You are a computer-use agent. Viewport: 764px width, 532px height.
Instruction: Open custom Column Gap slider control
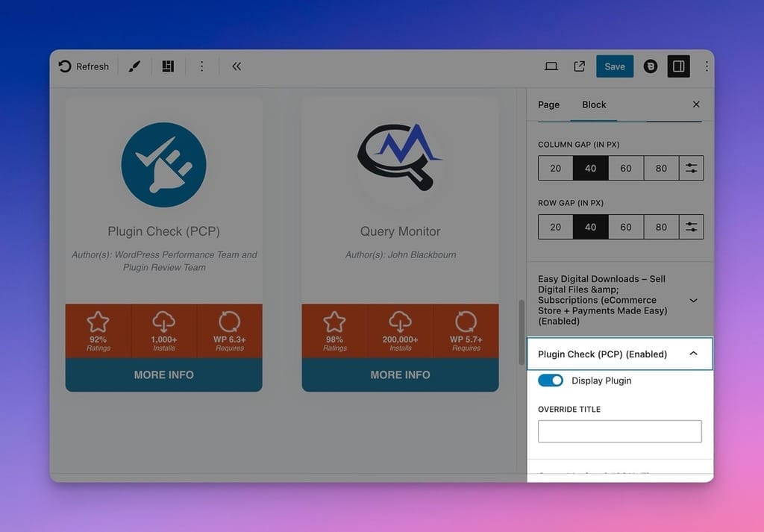coord(691,168)
